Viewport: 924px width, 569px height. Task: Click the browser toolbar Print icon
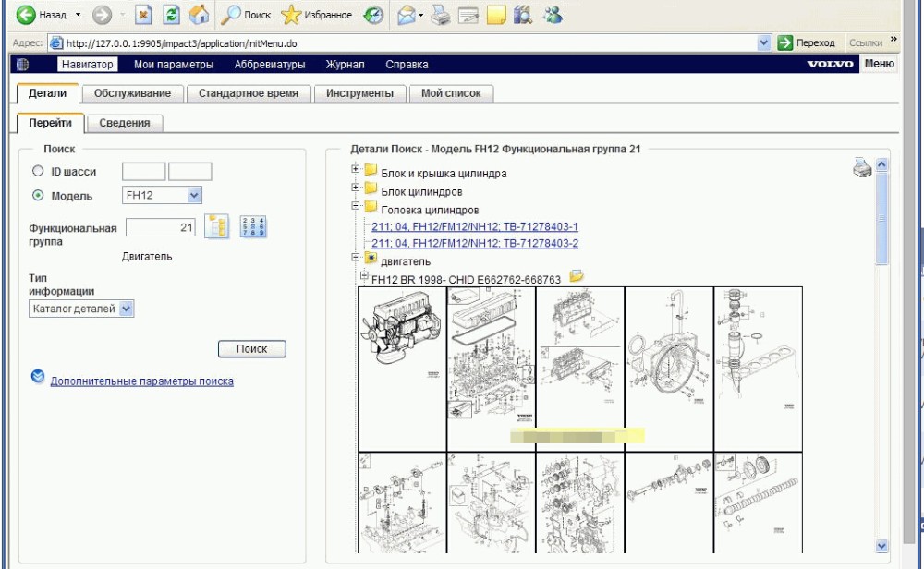pos(440,15)
